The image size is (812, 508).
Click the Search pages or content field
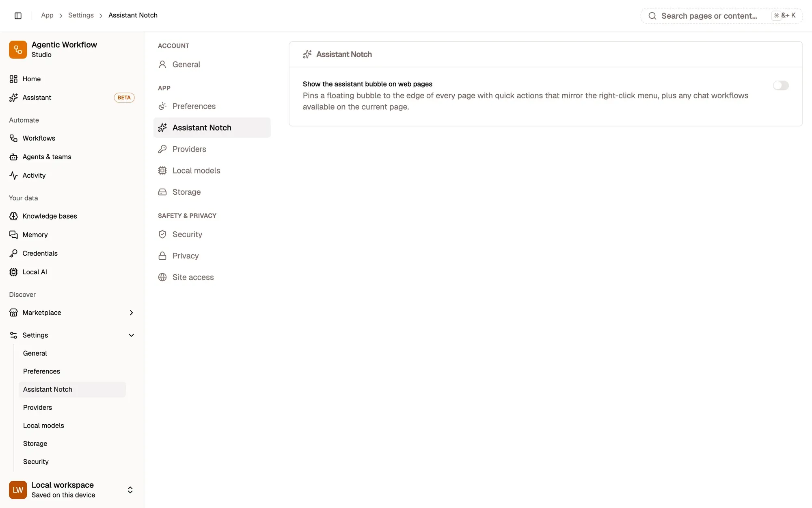point(721,16)
